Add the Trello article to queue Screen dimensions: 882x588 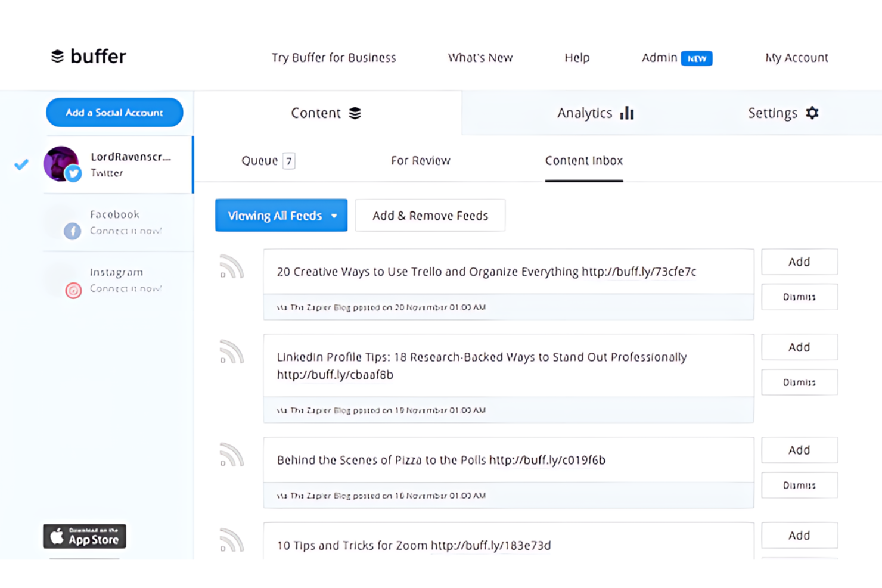[800, 262]
